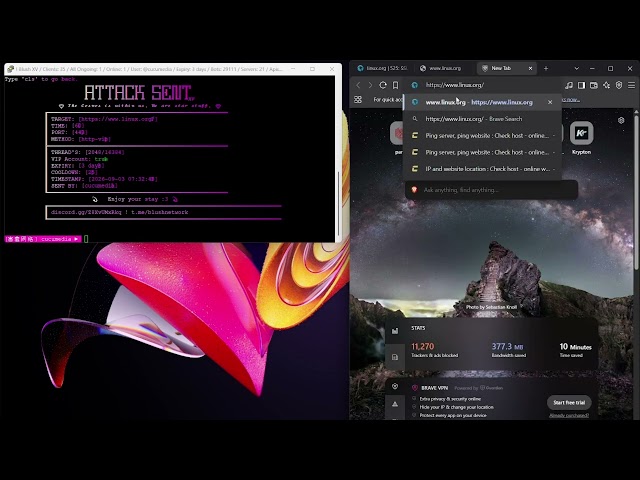
Task: Toggle the Brave sidebar panel icon
Action: click(x=581, y=85)
